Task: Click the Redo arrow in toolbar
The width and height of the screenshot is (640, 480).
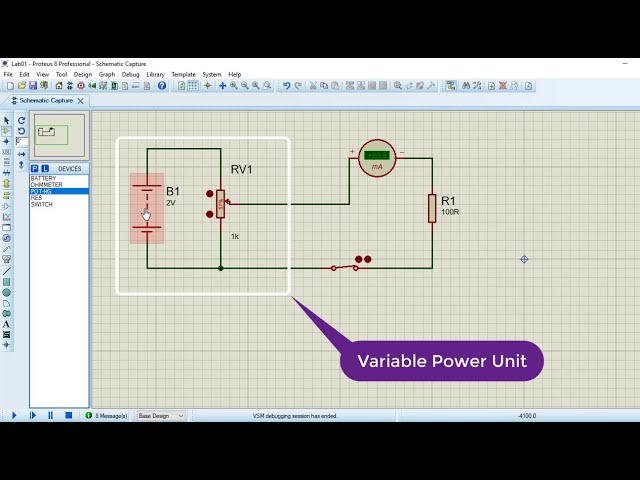Action: 298,86
